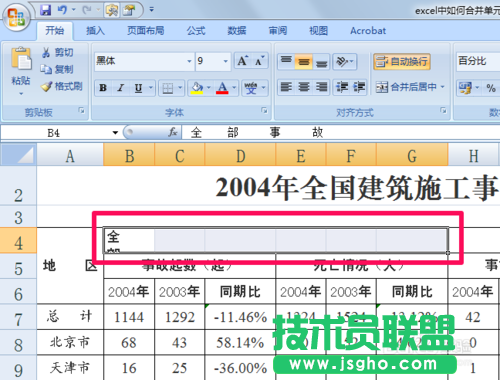Center text horizontally
Image resolution: width=500 pixels, height=380 pixels.
click(304, 87)
